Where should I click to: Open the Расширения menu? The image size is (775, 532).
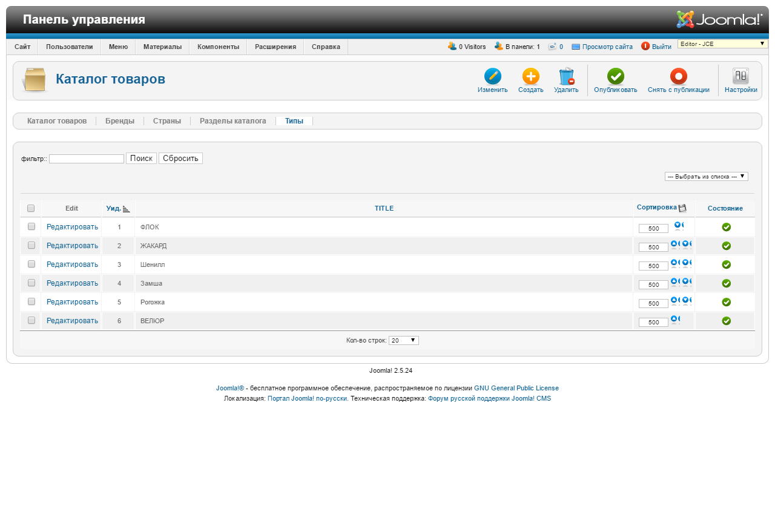275,47
